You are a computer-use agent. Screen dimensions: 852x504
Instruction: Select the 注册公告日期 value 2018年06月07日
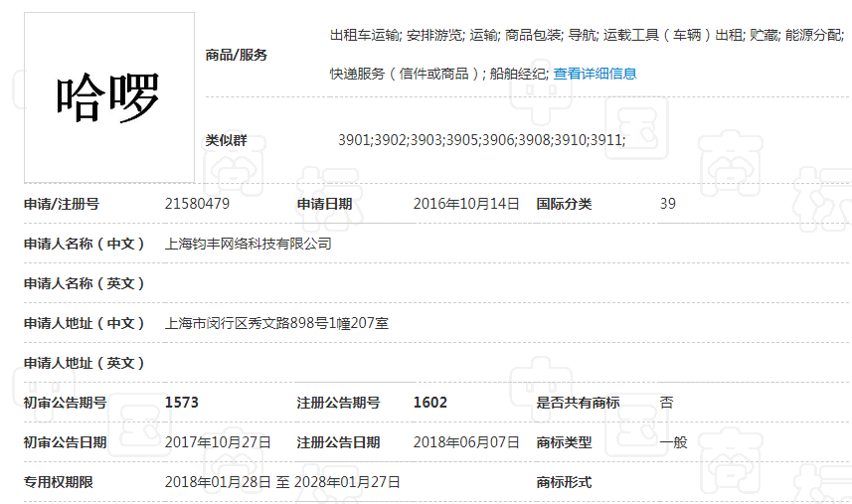click(x=466, y=442)
